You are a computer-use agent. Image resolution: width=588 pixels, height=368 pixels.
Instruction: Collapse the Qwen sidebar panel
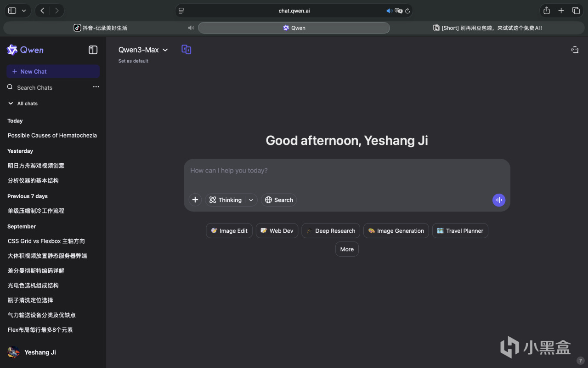[93, 50]
